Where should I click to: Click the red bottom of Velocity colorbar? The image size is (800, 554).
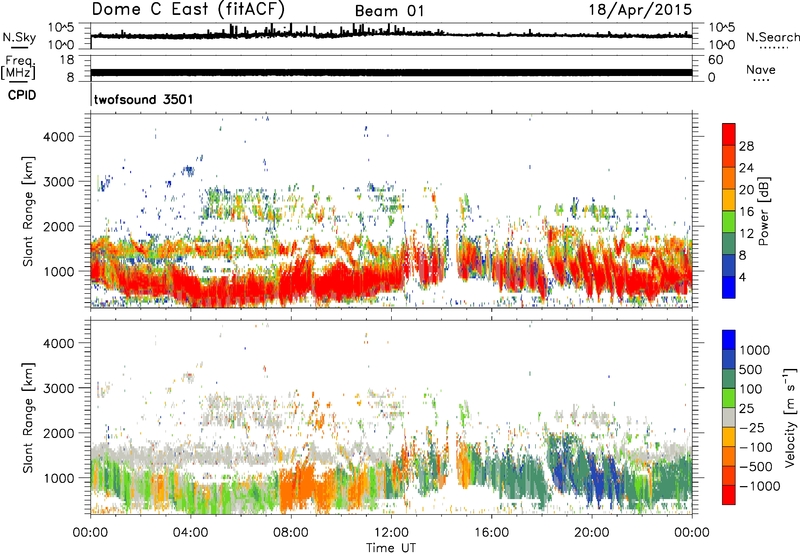click(x=729, y=495)
